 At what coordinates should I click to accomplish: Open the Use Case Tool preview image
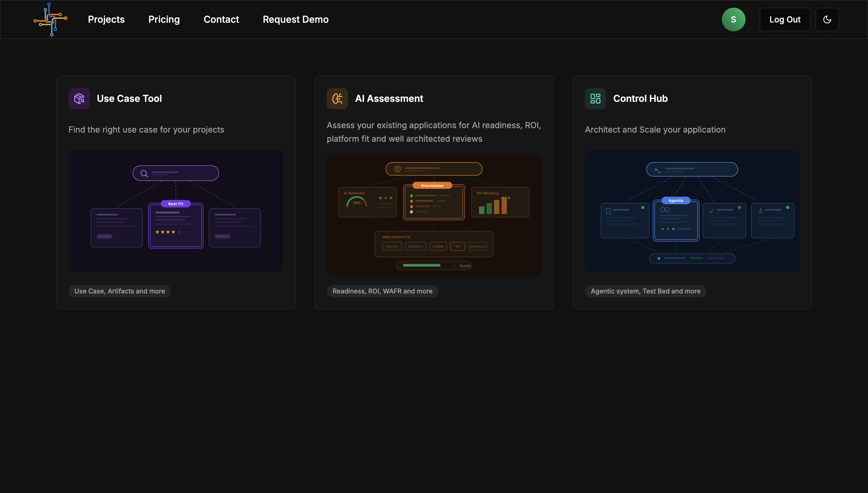[x=175, y=210]
